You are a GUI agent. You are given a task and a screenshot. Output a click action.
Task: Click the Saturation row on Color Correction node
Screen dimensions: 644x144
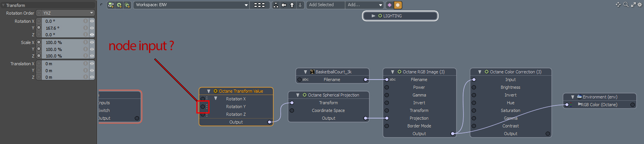pos(510,110)
